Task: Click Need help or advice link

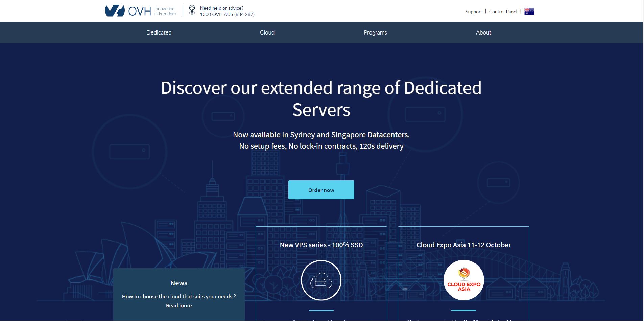Action: 221,8
